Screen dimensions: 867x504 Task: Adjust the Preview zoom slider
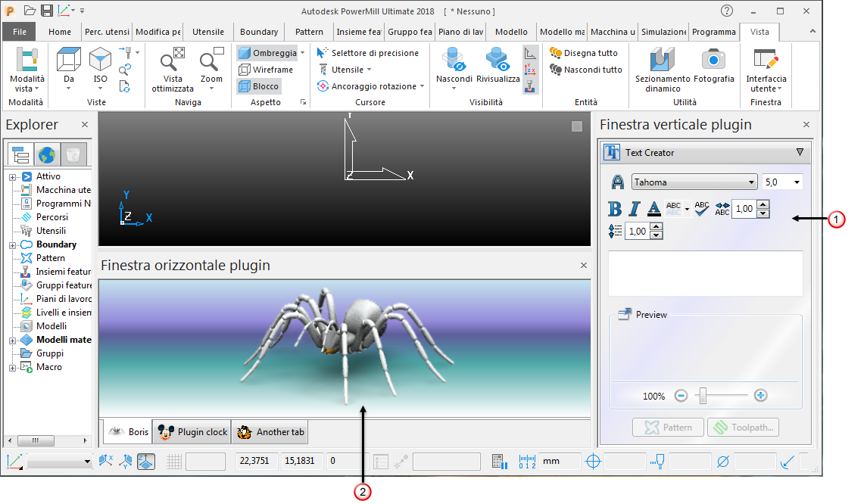(703, 396)
